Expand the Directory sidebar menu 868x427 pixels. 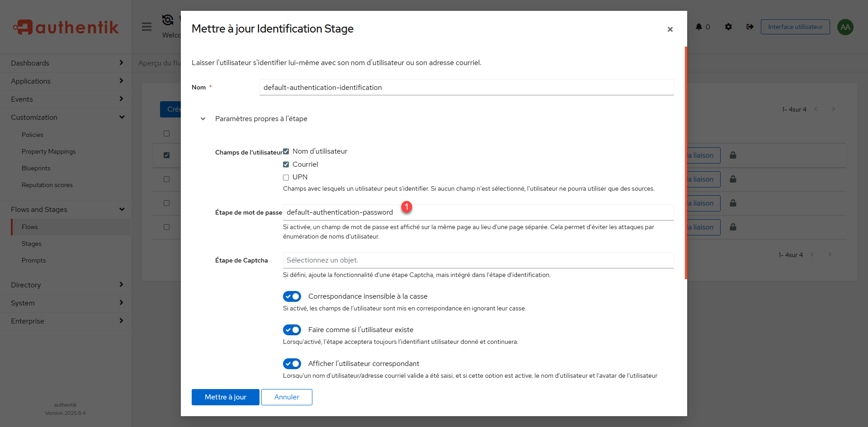[66, 285]
